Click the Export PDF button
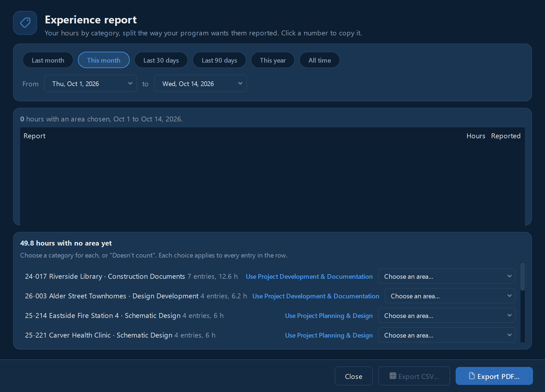545x392 pixels. click(494, 376)
